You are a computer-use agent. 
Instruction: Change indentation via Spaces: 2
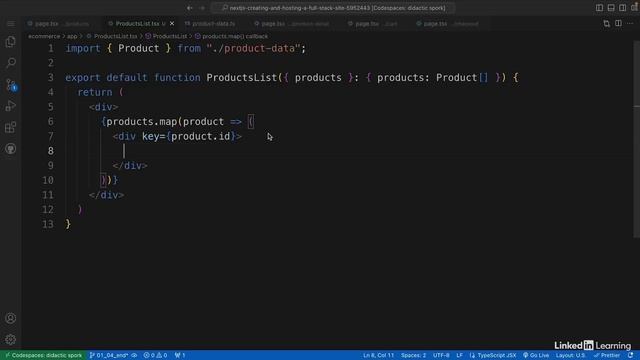tap(413, 356)
